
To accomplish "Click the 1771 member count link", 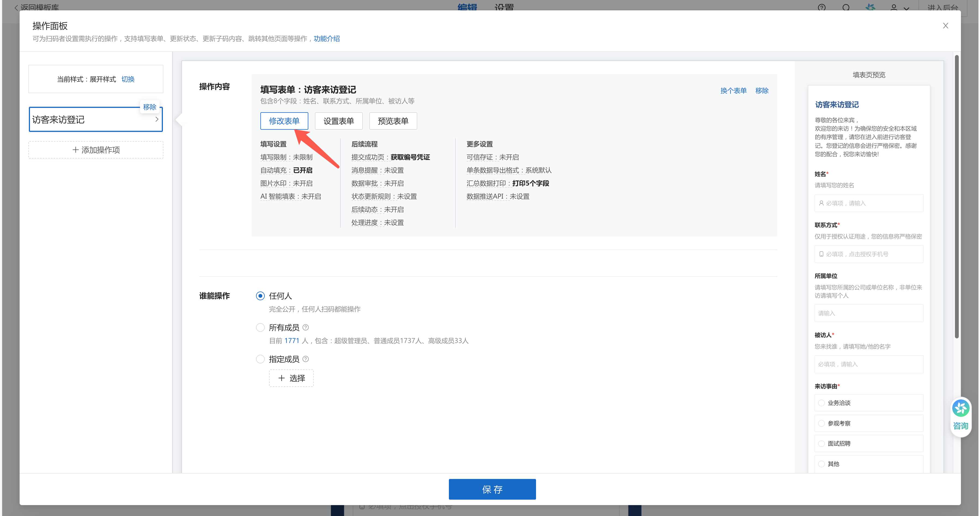I will click(292, 341).
